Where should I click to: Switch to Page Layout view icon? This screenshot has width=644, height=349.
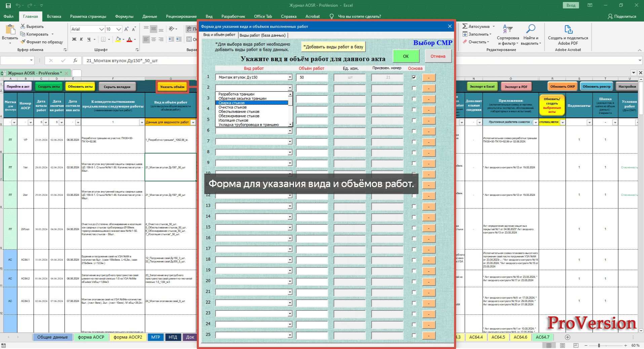[562, 345]
